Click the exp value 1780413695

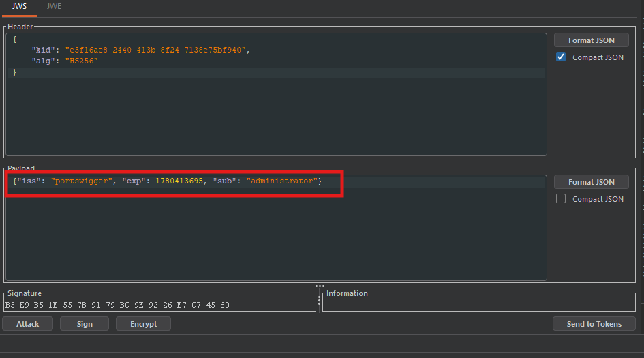coord(179,181)
